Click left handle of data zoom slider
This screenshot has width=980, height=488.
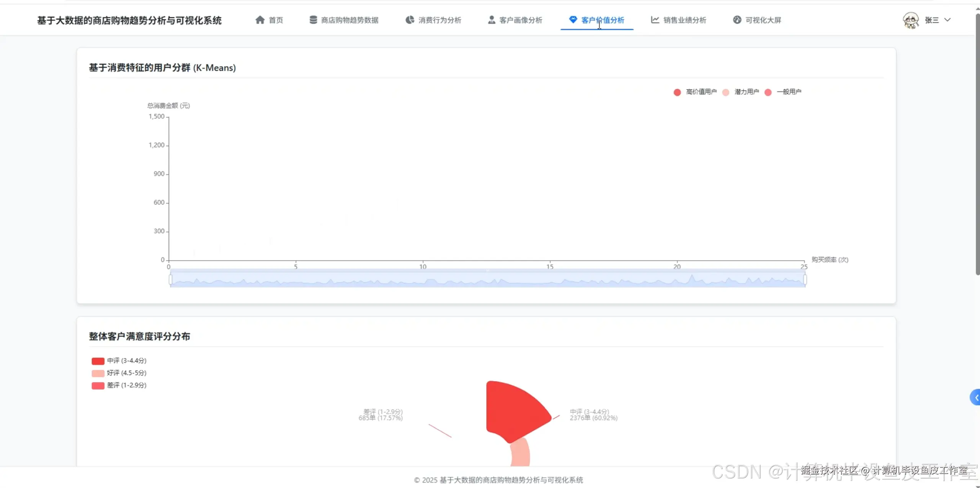[x=171, y=280]
